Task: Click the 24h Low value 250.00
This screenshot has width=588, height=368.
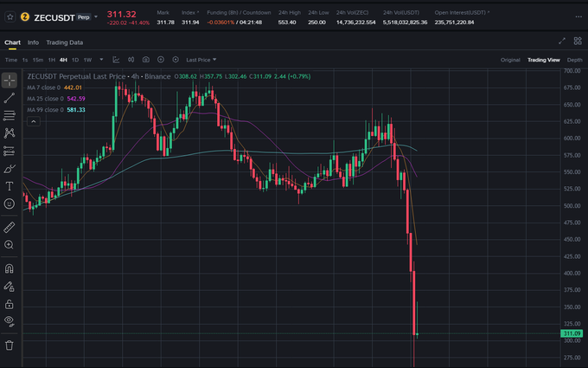Action: pos(316,23)
